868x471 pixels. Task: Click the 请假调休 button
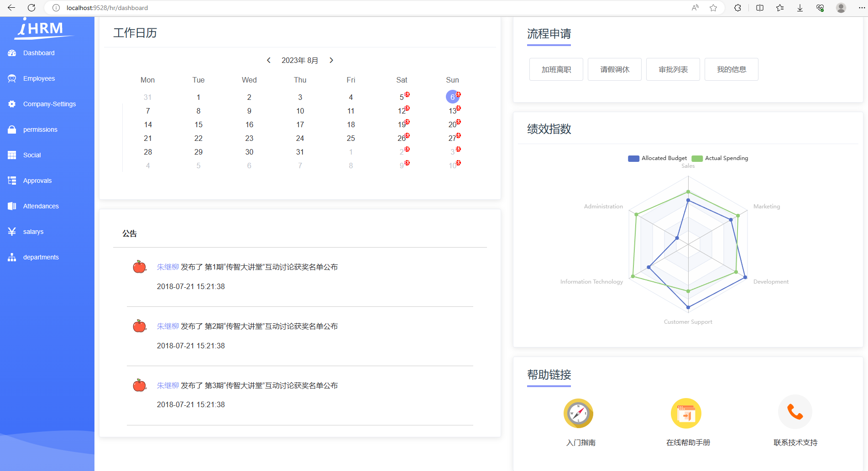[x=615, y=69]
